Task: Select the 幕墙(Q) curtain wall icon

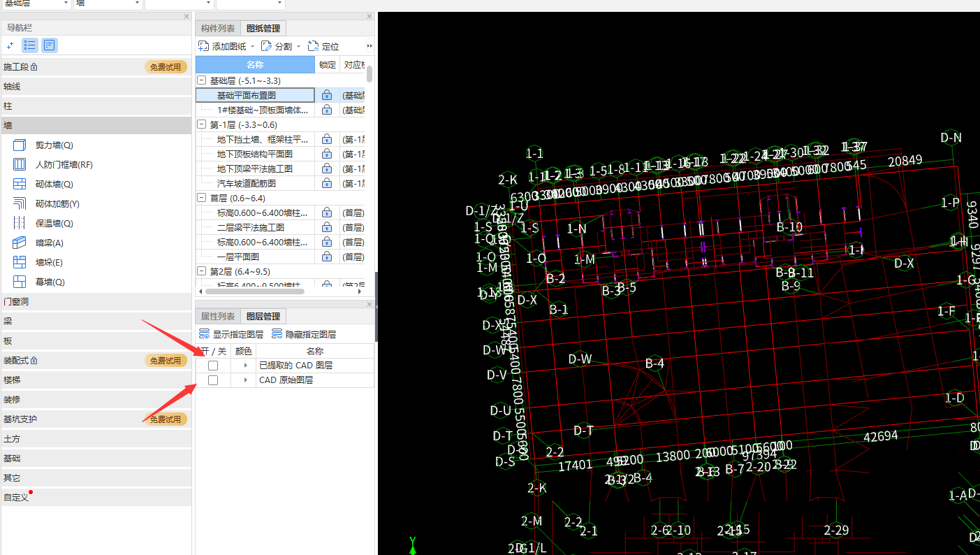Action: point(20,282)
